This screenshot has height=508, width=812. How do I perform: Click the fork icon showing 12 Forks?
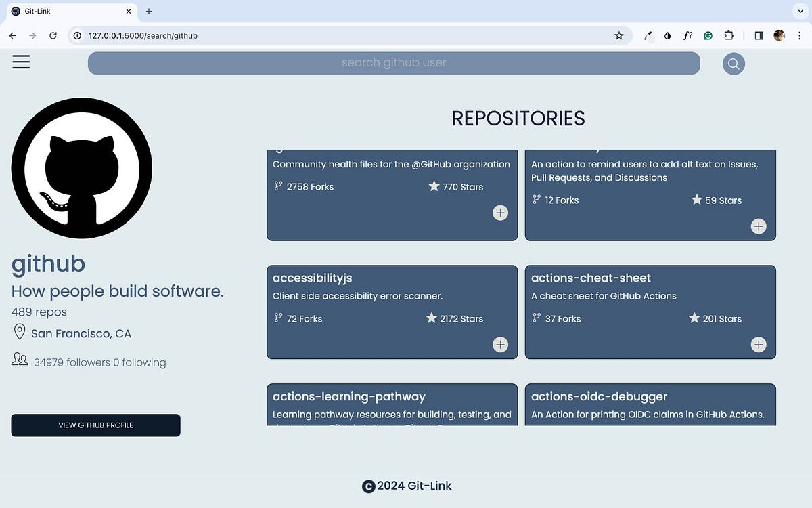(535, 199)
